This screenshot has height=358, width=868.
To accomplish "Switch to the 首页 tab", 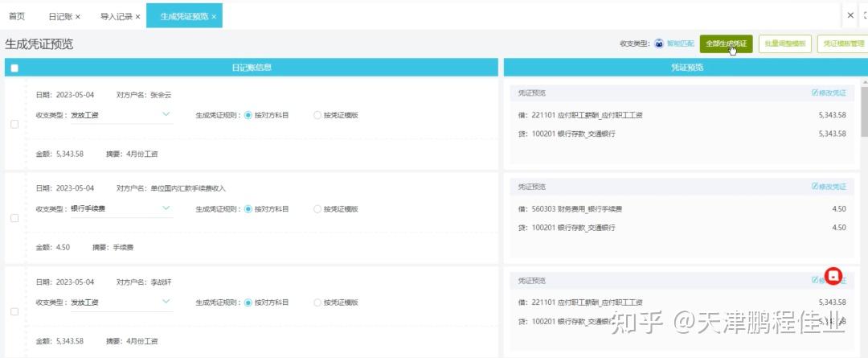I will pos(17,16).
